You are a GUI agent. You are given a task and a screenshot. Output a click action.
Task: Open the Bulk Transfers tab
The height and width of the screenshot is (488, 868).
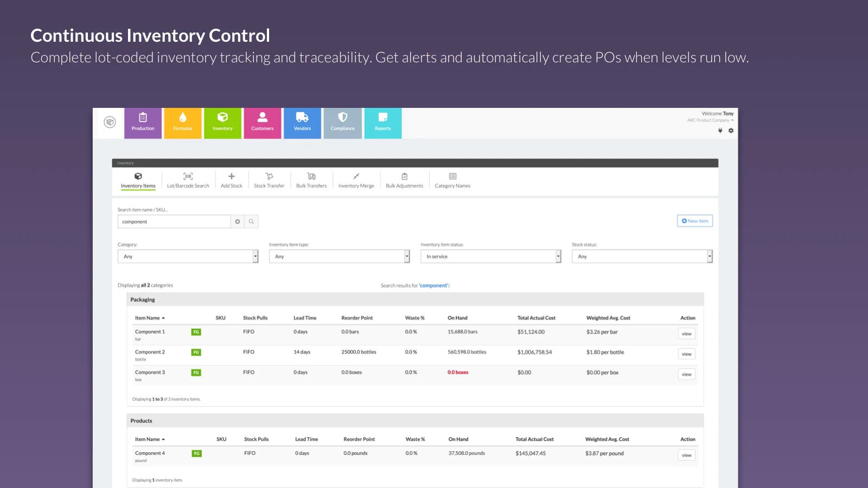311,181
